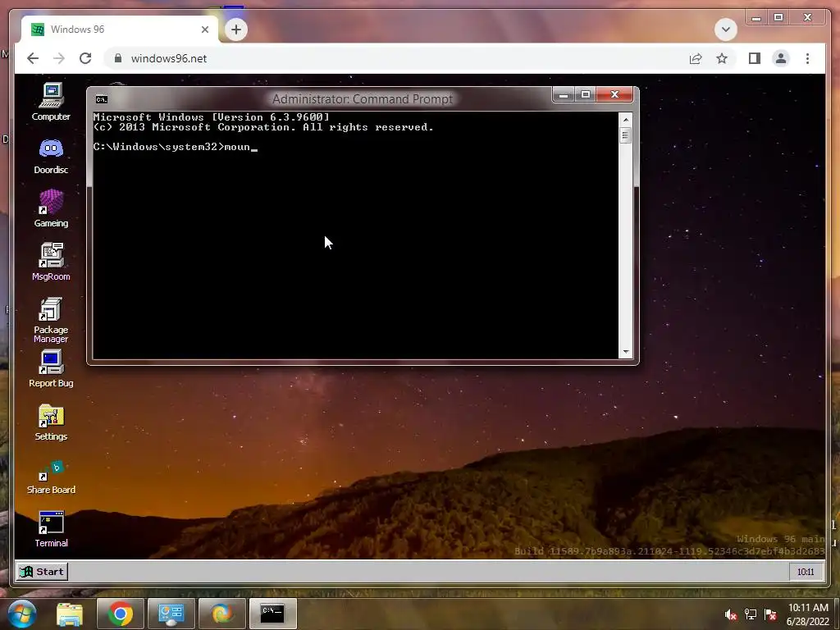Close the Administrator Command Prompt window
Viewport: 840px width, 630px height.
coord(614,95)
